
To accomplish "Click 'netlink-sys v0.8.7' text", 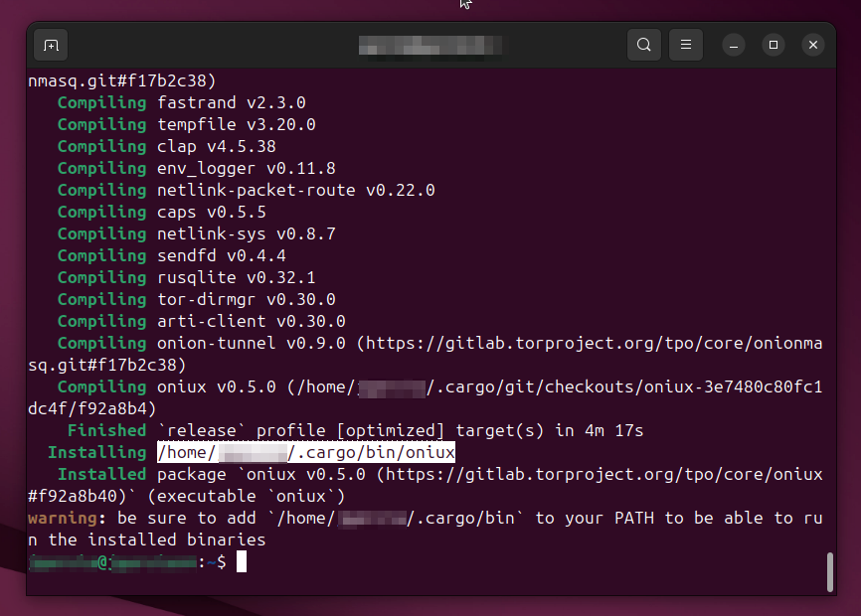I will point(246,234).
